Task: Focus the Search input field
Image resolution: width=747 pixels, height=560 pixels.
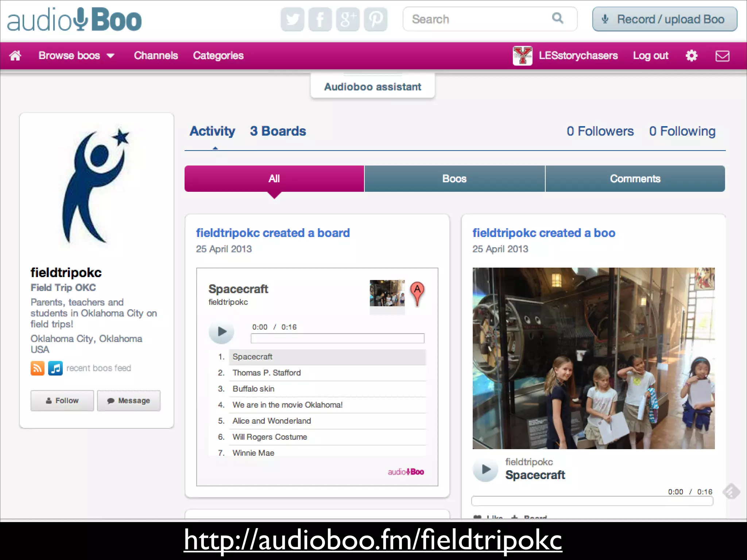Action: pos(490,19)
